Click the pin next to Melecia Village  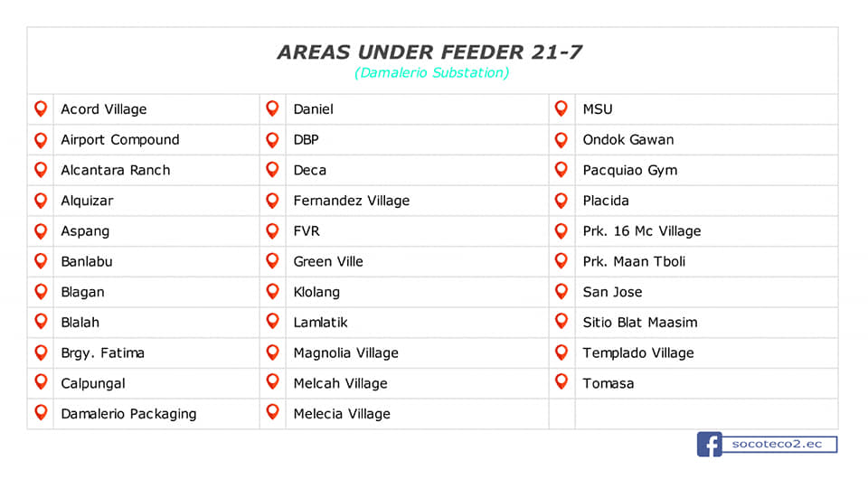pyautogui.click(x=272, y=413)
